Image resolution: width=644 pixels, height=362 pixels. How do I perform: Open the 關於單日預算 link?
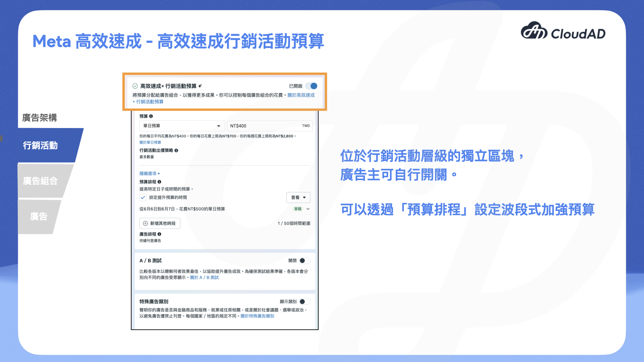tap(150, 142)
